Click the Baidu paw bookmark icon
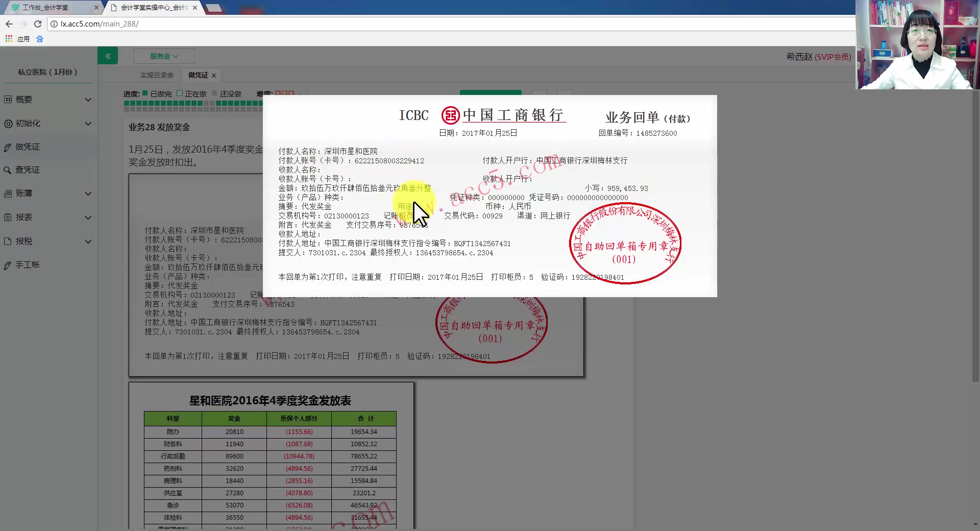This screenshot has width=980, height=531. 40,39
